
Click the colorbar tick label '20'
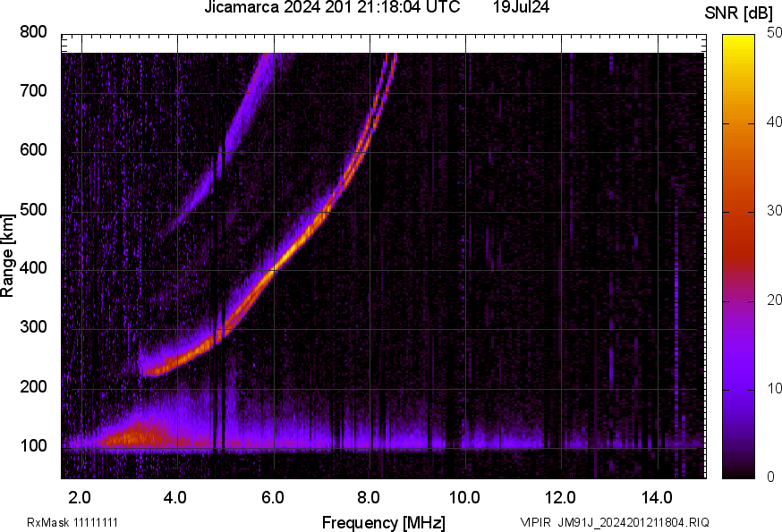click(774, 300)
